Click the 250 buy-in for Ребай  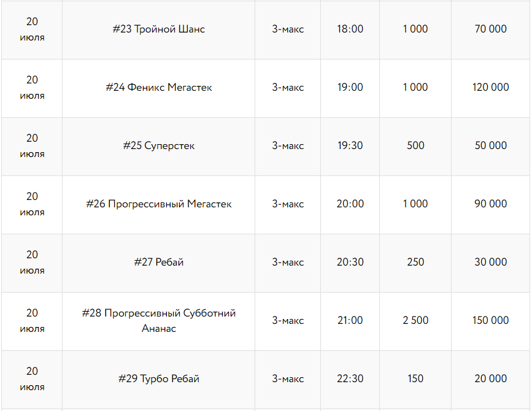pyautogui.click(x=415, y=262)
